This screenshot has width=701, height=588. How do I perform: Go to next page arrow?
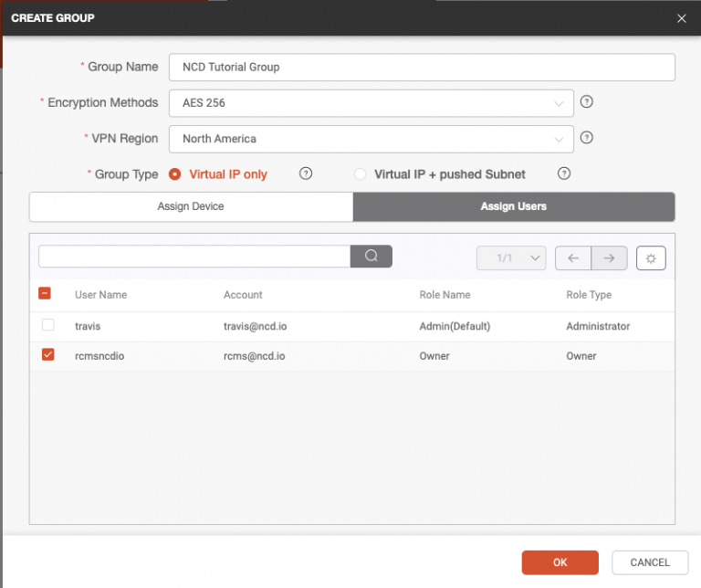[x=609, y=258]
